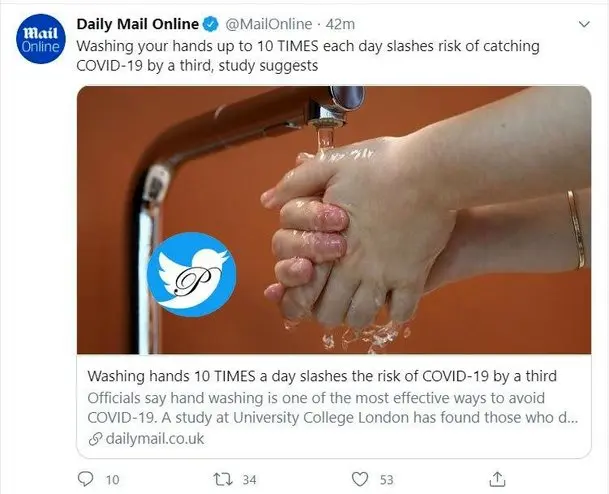Open the tweet options chevron menu

pyautogui.click(x=584, y=24)
